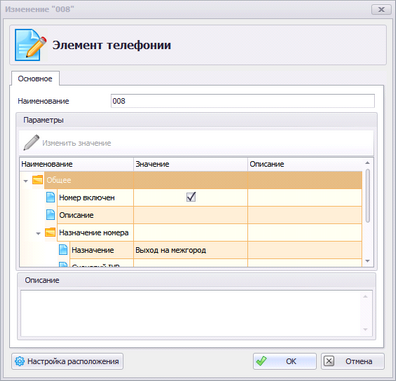
Task: Click the Наименование field containing 008
Action: [x=243, y=101]
